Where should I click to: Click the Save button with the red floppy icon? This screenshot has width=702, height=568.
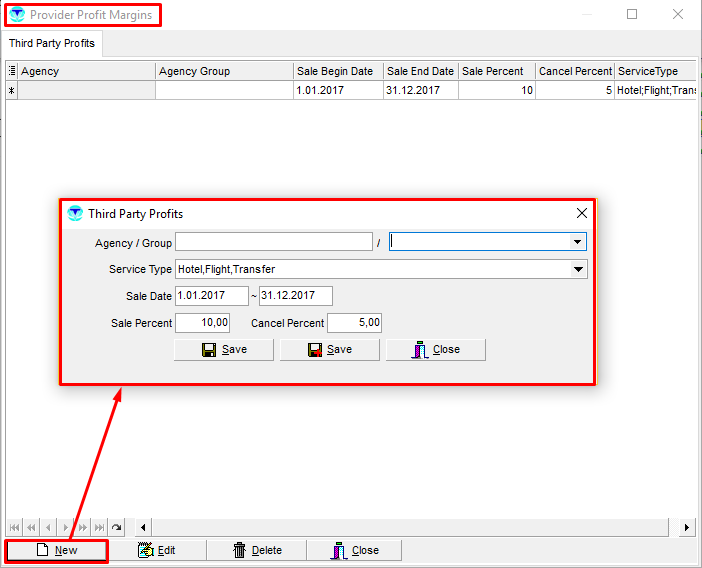coord(329,349)
